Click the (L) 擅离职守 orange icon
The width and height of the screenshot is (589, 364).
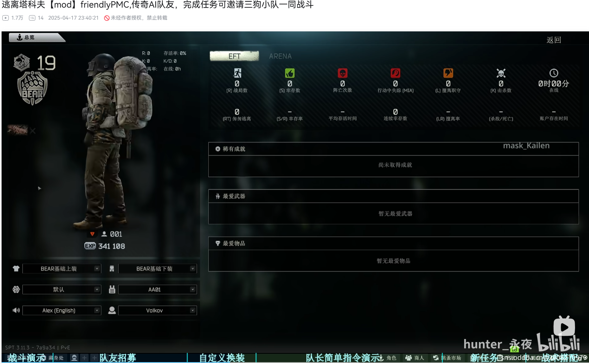448,73
